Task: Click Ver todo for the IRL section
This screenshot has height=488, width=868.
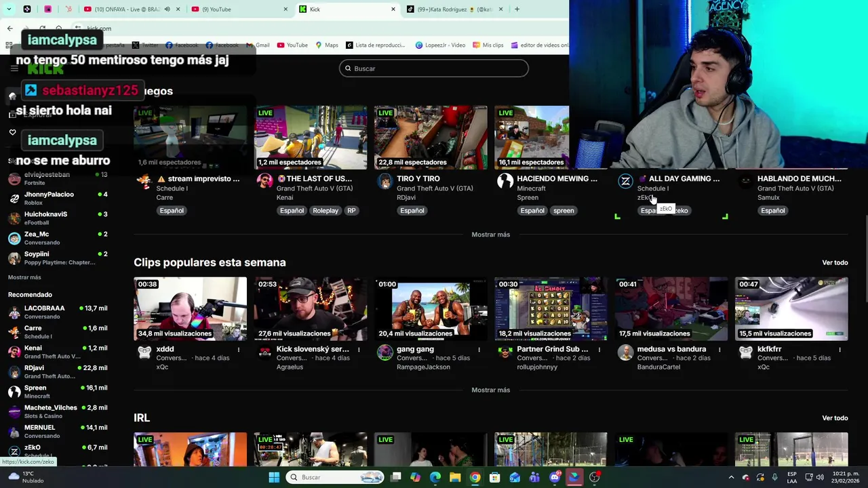Action: pos(835,418)
